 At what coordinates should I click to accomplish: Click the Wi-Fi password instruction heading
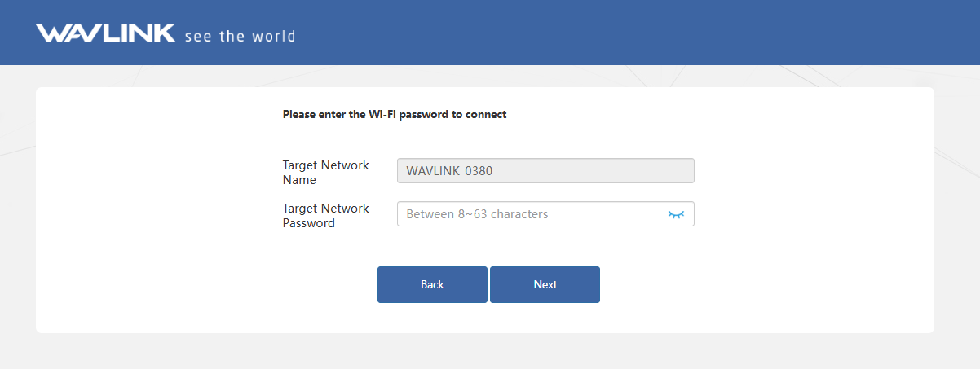click(395, 115)
